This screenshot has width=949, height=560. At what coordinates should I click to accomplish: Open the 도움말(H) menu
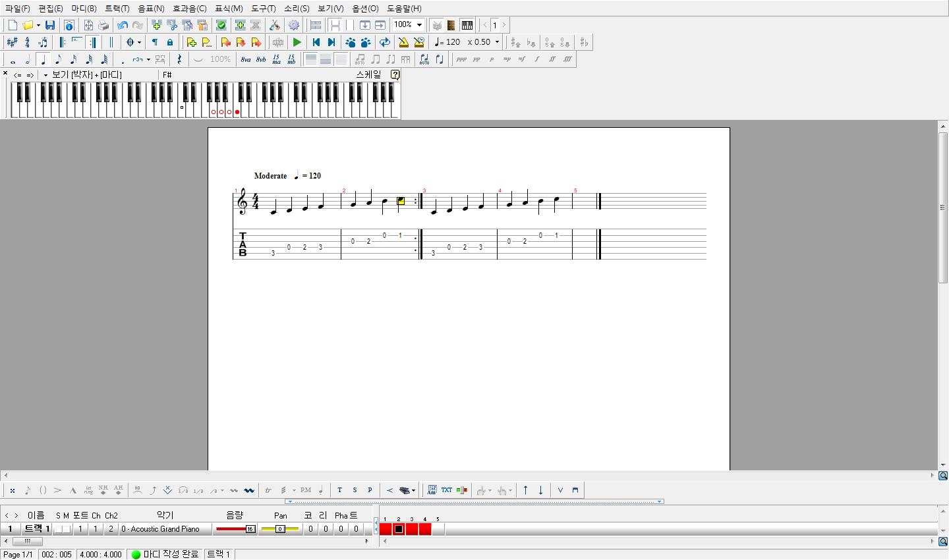(404, 9)
